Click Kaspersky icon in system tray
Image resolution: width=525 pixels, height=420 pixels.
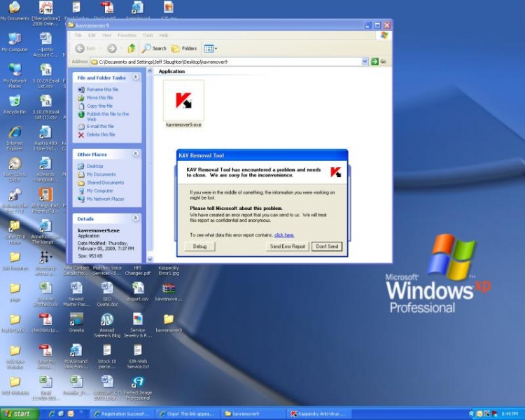486,414
